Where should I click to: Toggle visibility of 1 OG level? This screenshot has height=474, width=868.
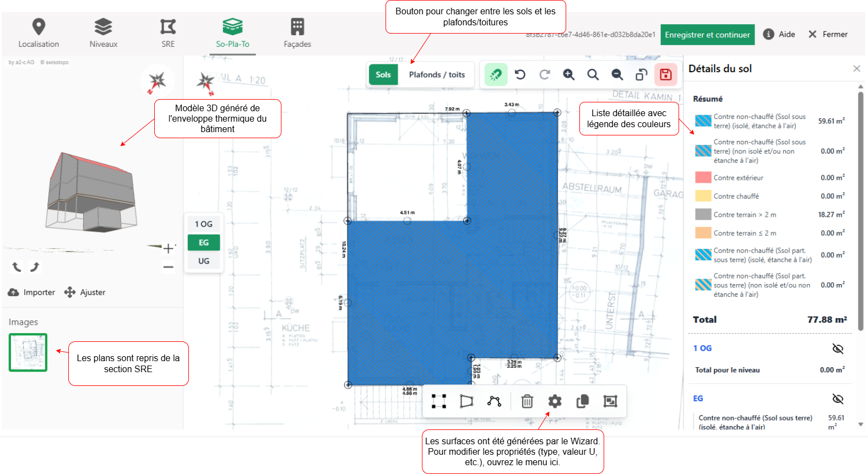838,348
